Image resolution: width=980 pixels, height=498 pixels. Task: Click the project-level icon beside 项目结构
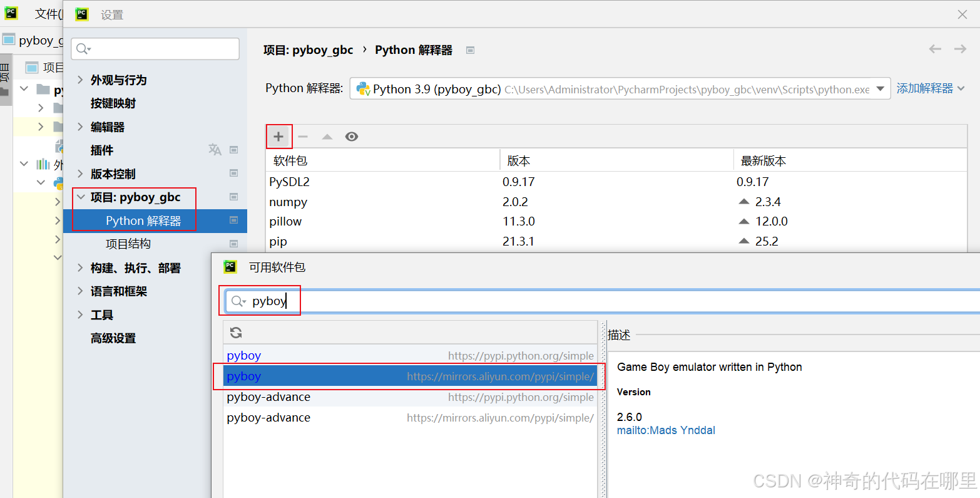234,244
